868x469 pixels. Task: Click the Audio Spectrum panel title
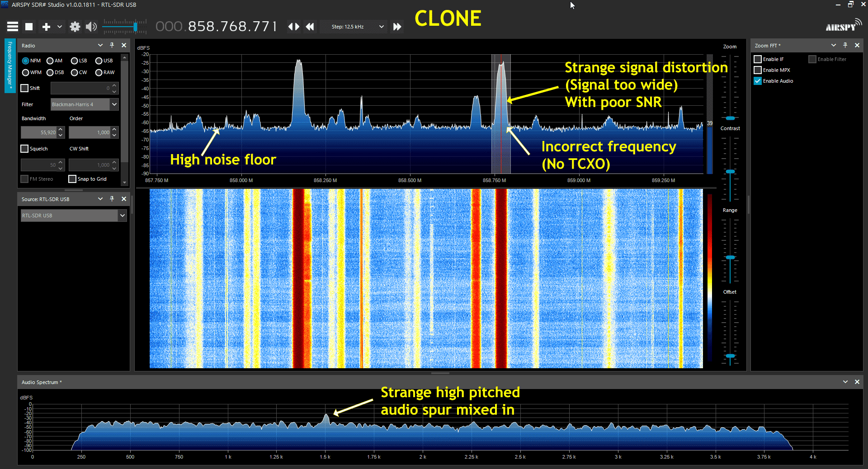pos(42,382)
